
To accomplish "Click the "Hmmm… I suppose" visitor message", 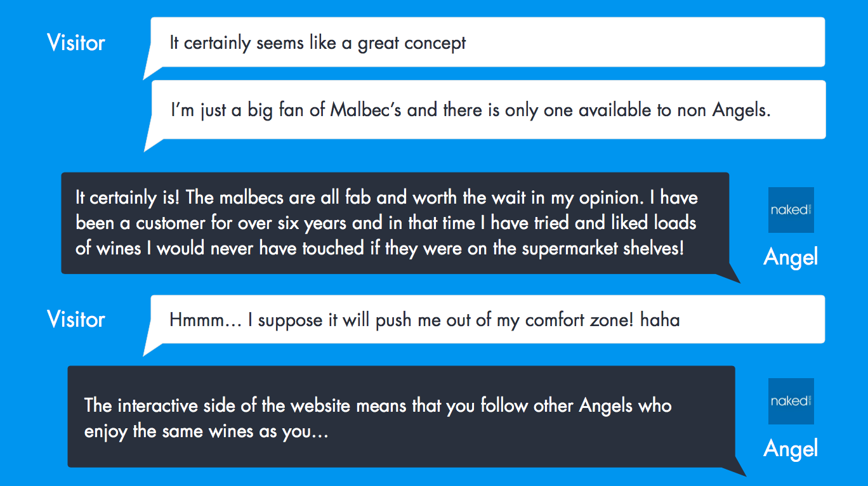I will [x=487, y=319].
